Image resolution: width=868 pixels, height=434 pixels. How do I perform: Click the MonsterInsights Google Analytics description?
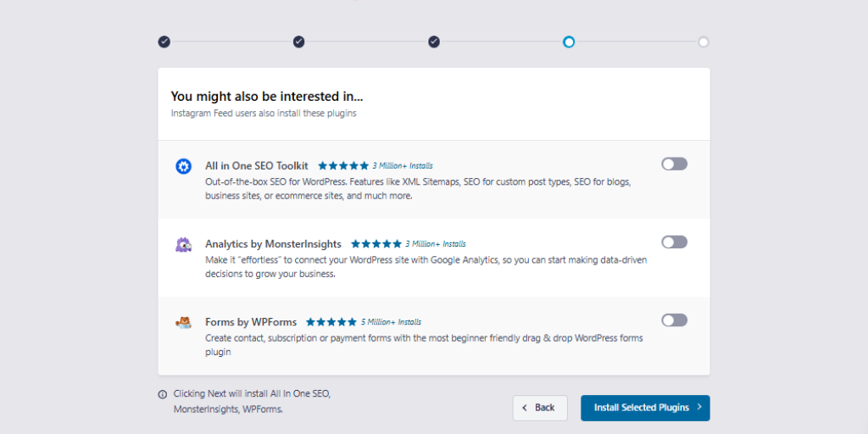[426, 267]
